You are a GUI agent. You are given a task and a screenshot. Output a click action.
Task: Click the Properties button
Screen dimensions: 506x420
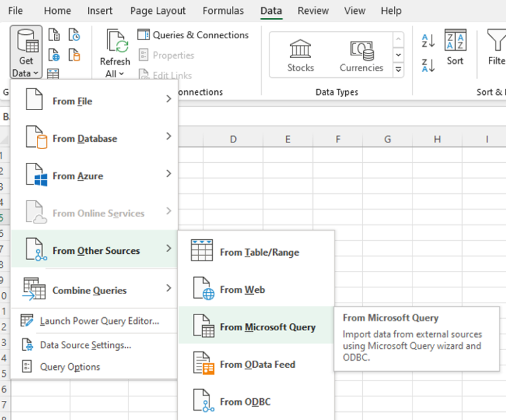(x=167, y=55)
